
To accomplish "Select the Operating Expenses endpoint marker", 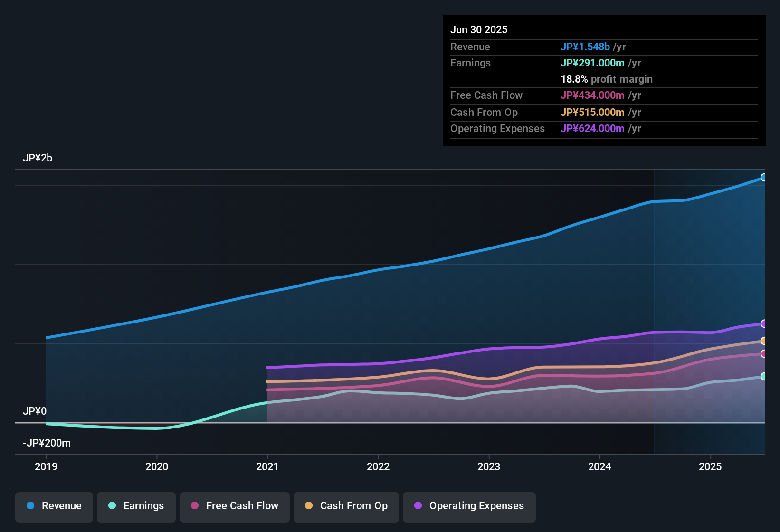I will 764,323.
